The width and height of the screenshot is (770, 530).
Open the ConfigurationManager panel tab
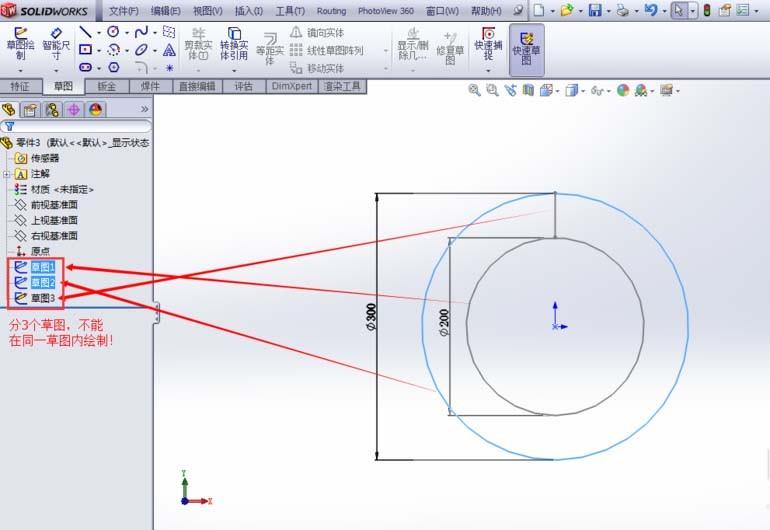point(52,109)
